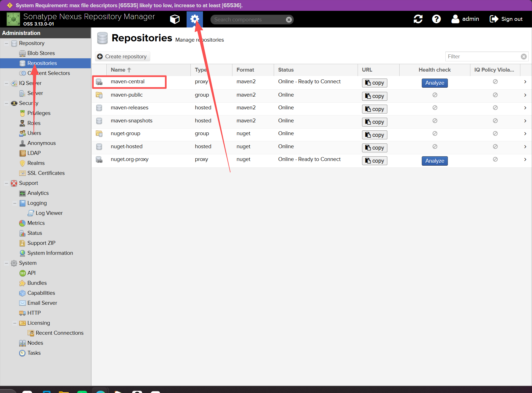
Task: Open System Information icon
Action: pyautogui.click(x=22, y=253)
